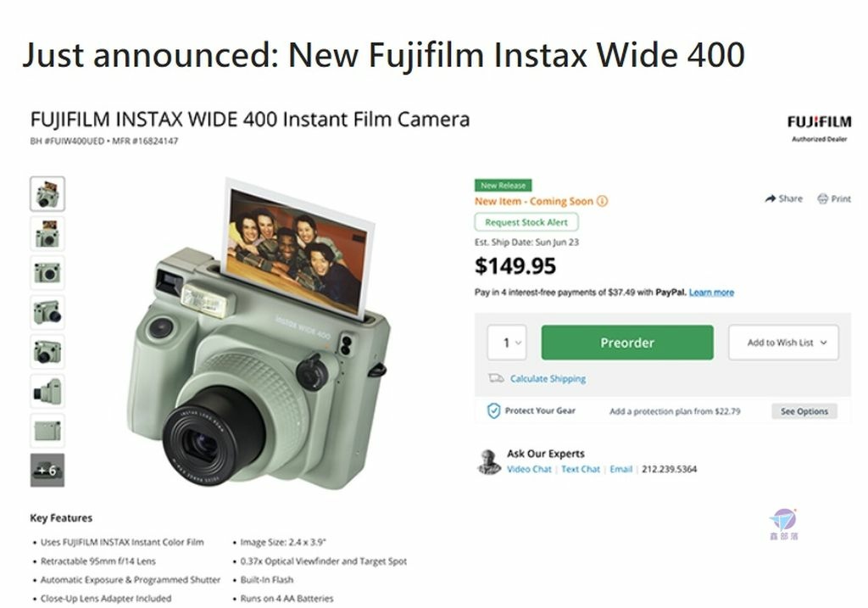Click the Fujifilm Authorized Dealer logo
Image resolution: width=868 pixels, height=608 pixels.
click(x=819, y=128)
